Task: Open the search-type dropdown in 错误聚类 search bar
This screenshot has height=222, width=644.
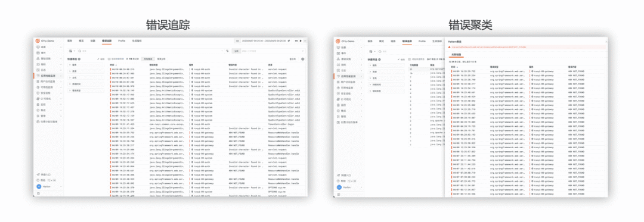Action: pos(372,51)
